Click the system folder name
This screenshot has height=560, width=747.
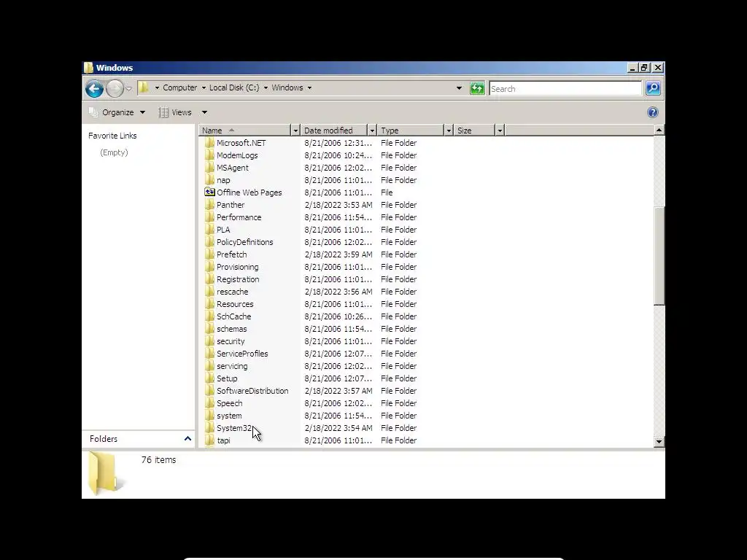point(229,416)
